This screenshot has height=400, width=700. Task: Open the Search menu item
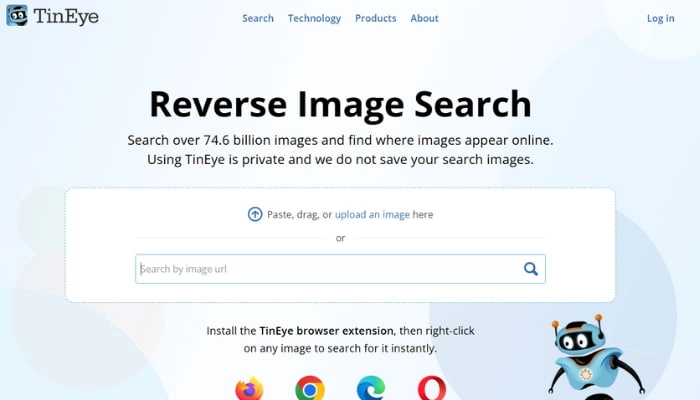point(258,18)
